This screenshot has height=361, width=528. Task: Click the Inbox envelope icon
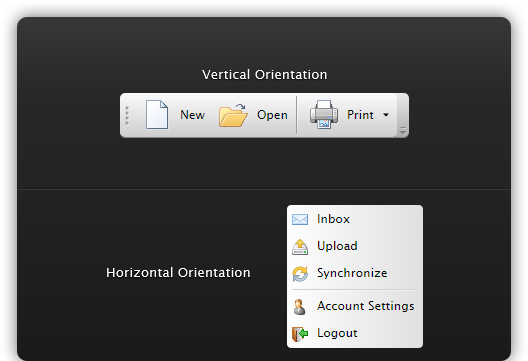300,219
